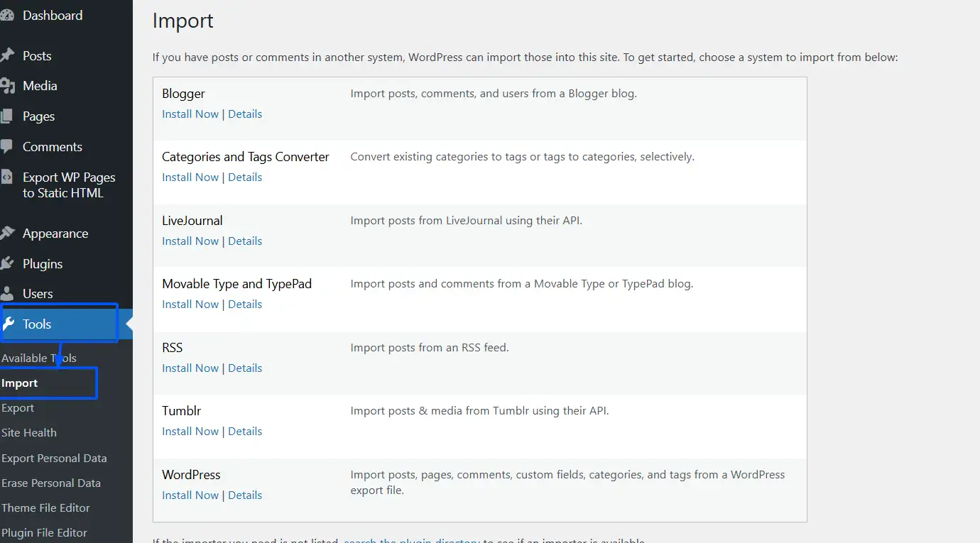This screenshot has width=980, height=543.
Task: View Details for LiveJournal importer
Action: (245, 241)
